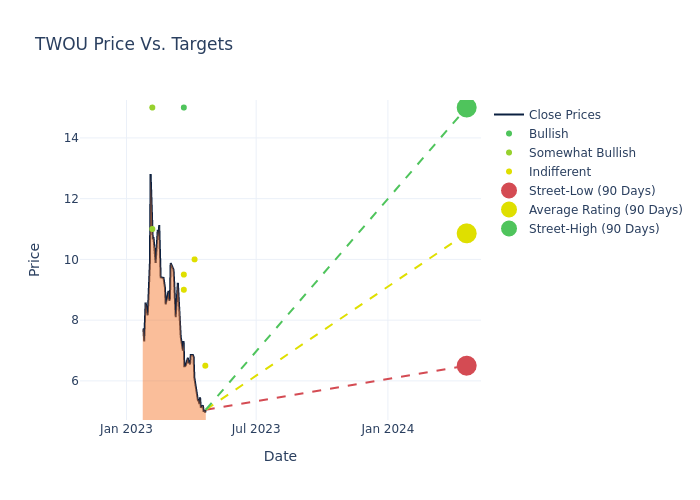Click the Date x-axis title
Viewport: 700px width, 500px height.
[280, 456]
